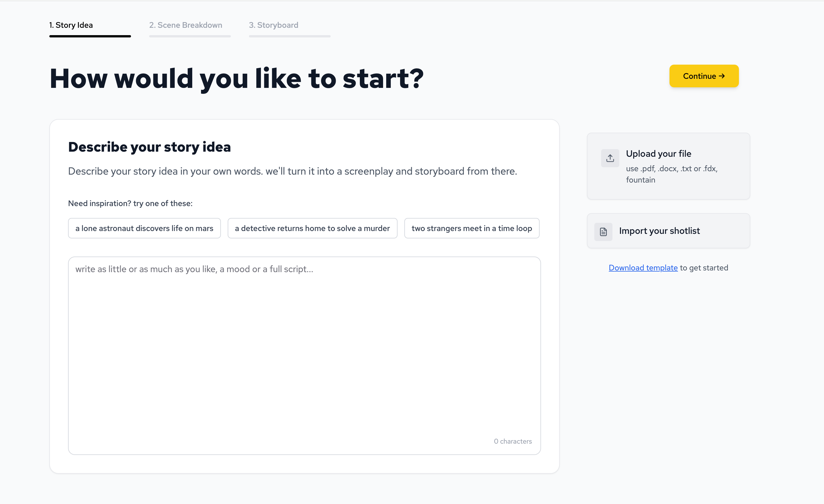Switch to the Scene Breakdown step
Image resolution: width=824 pixels, height=504 pixels.
[x=186, y=25]
